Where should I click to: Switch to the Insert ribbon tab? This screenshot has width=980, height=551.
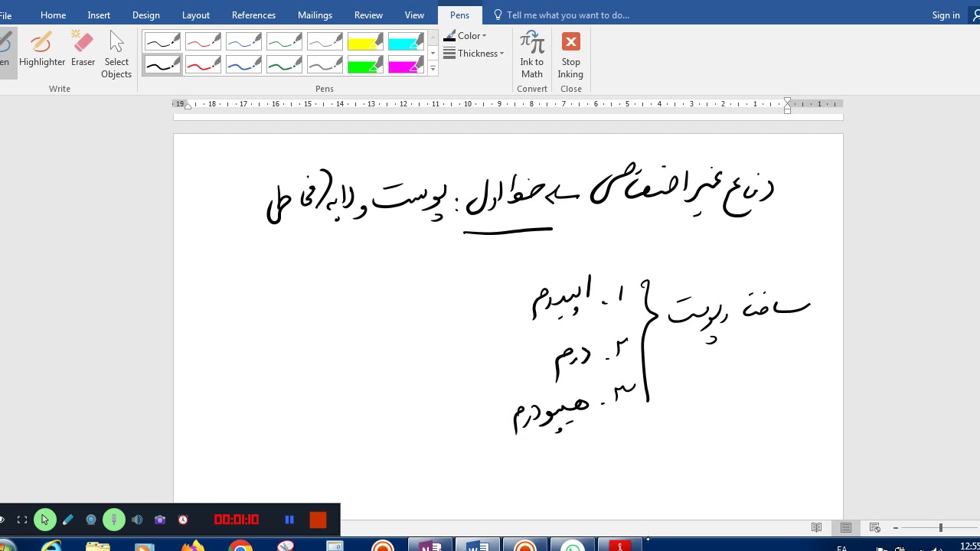click(x=99, y=15)
